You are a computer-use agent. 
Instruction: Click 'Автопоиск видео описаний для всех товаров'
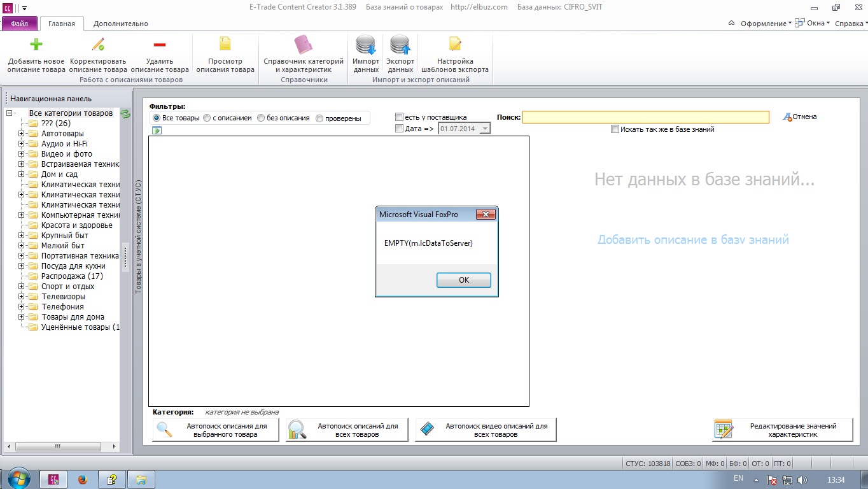click(x=486, y=430)
